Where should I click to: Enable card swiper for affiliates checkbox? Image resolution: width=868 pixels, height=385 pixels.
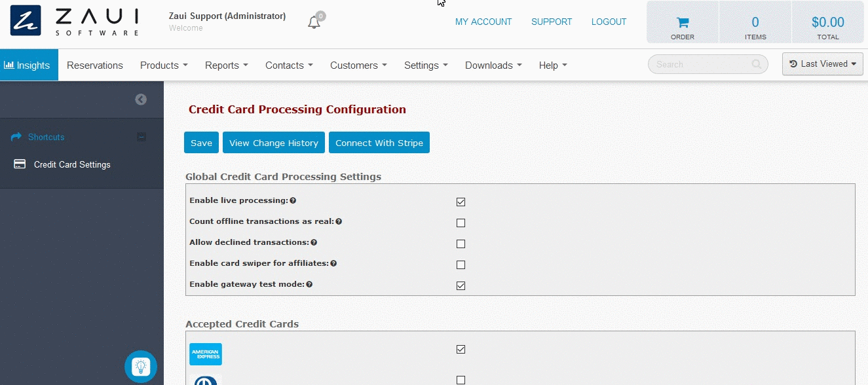pos(461,265)
